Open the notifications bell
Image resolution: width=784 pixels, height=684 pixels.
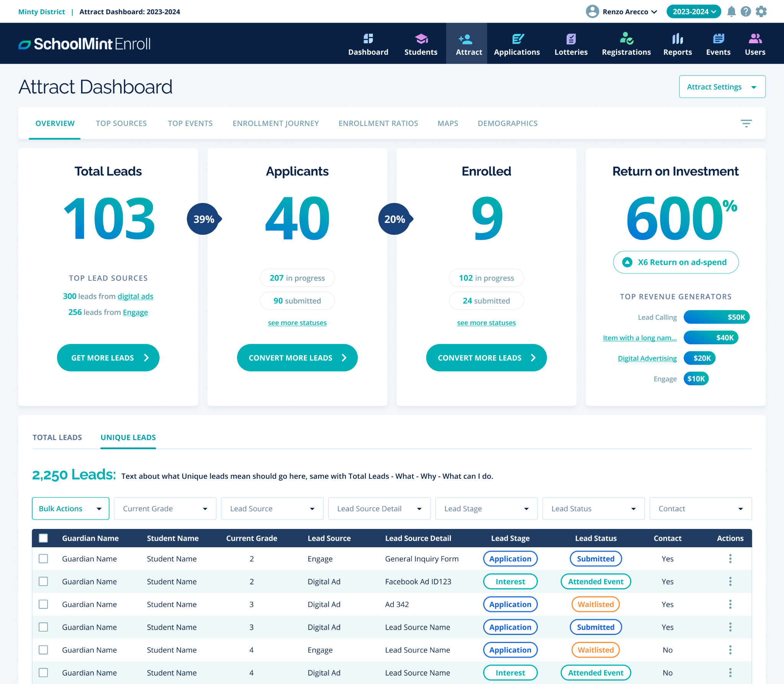coord(731,11)
